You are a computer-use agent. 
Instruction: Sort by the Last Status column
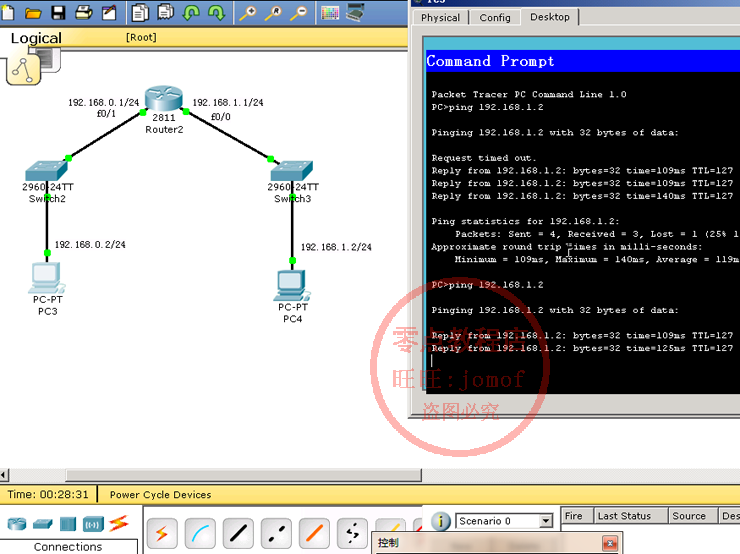point(630,516)
